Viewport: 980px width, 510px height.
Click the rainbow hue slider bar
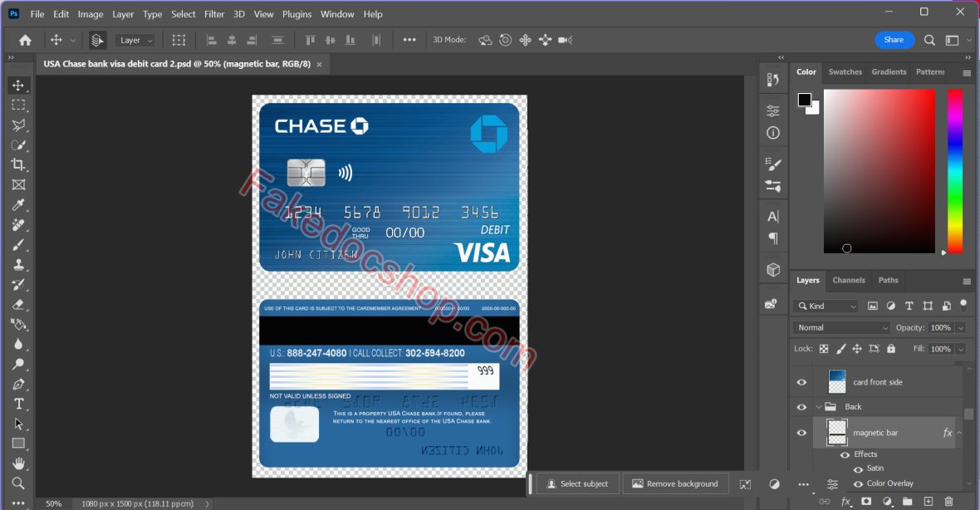coord(955,170)
